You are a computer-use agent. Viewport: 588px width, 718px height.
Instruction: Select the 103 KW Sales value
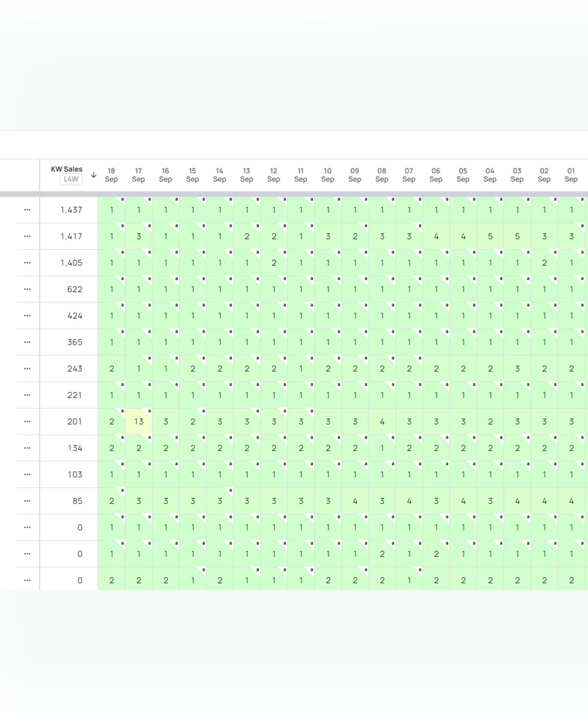(x=75, y=474)
